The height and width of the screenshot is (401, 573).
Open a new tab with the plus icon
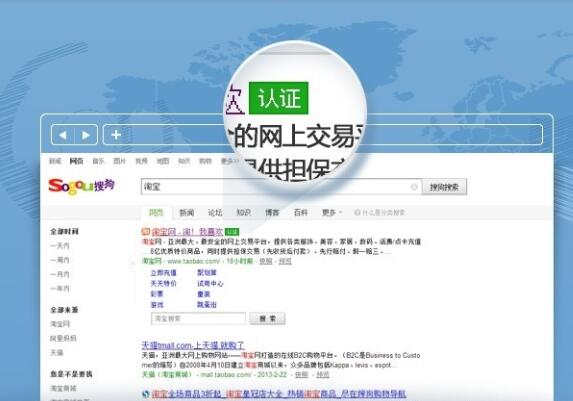click(116, 135)
